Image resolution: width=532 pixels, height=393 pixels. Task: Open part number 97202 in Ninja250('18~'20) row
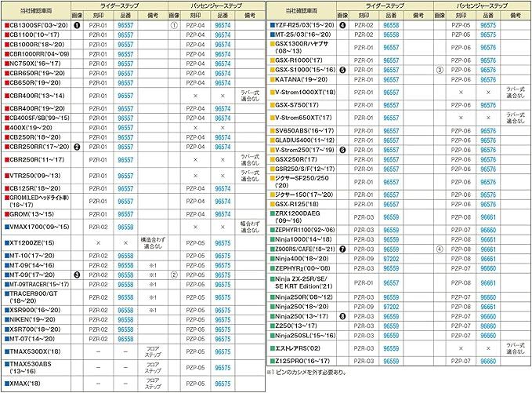391,307
